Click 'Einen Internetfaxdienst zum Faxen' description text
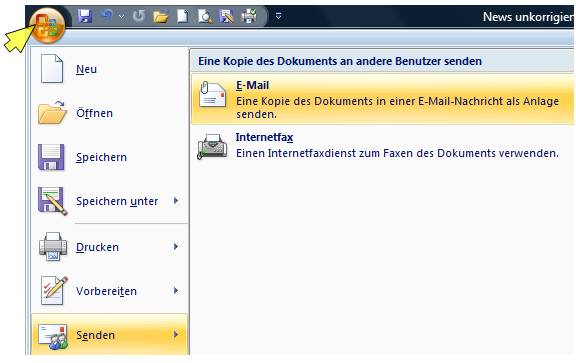576x363 pixels. click(x=397, y=153)
